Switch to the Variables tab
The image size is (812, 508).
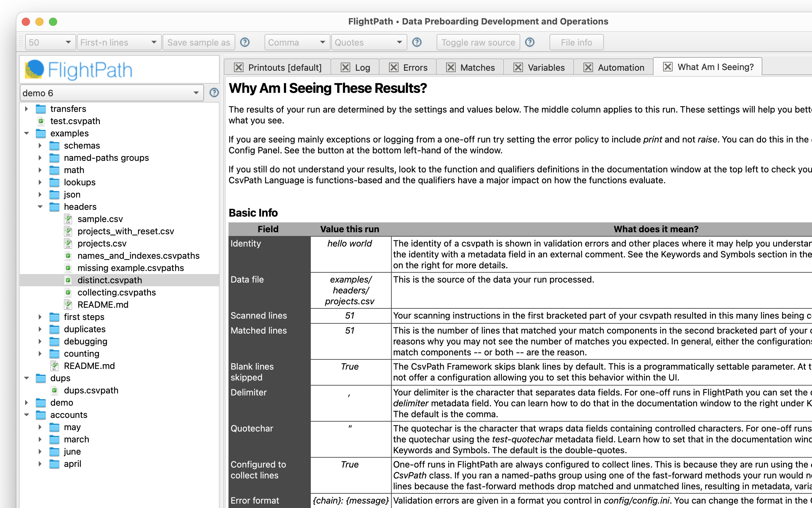pyautogui.click(x=546, y=67)
